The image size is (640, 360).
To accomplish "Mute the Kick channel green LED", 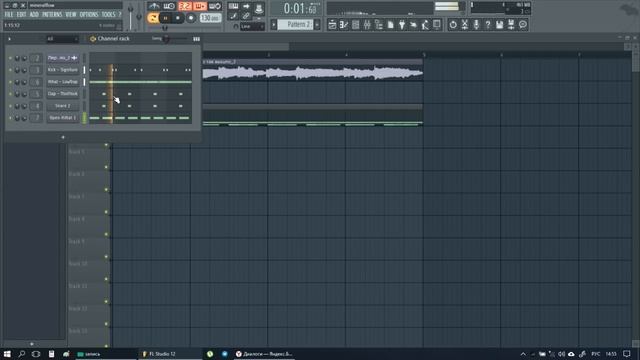I will [x=10, y=70].
